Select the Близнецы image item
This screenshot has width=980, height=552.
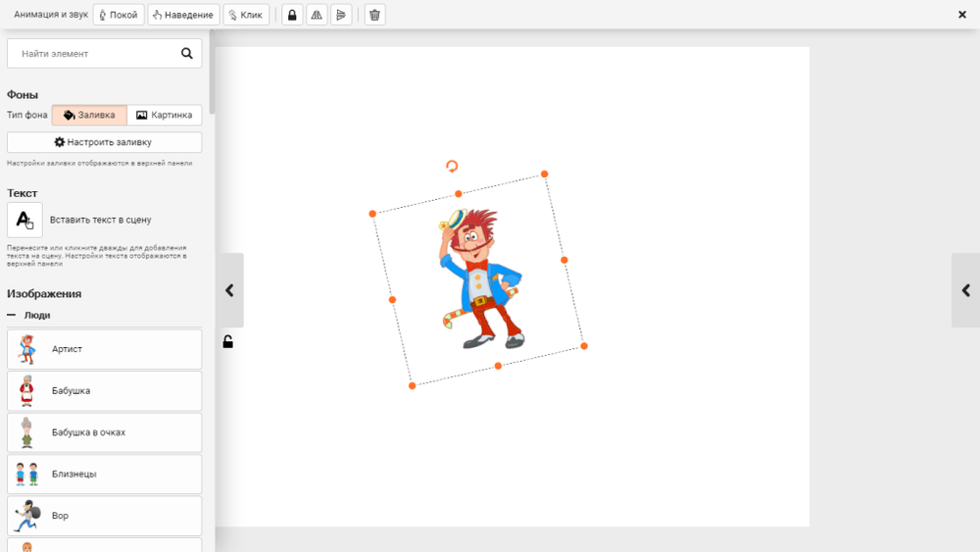click(x=104, y=475)
